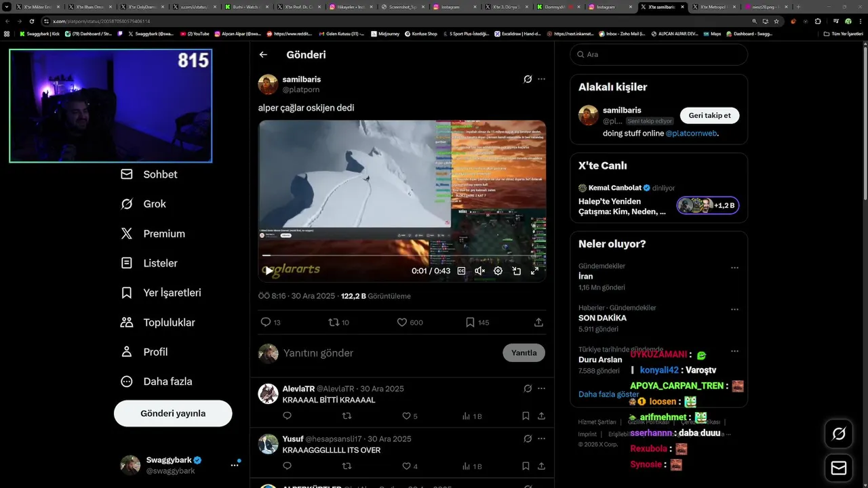Seek on the video progress bar
This screenshot has width=868, height=488.
(401, 256)
